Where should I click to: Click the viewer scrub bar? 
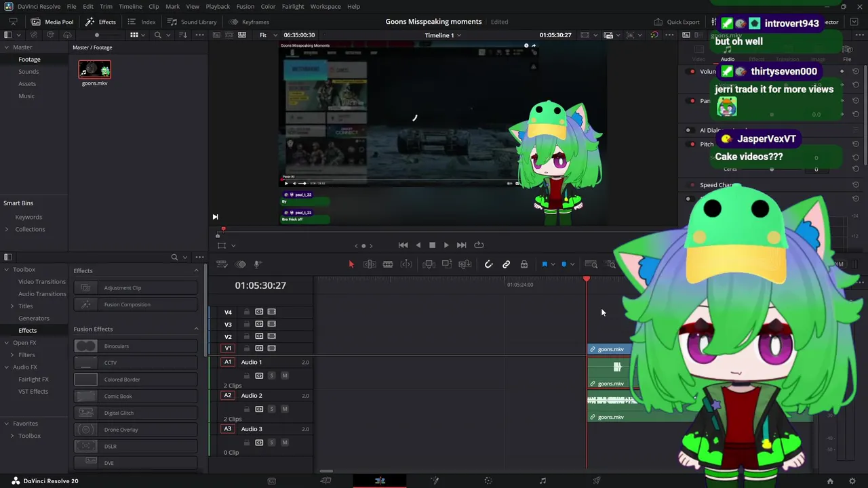click(444, 230)
